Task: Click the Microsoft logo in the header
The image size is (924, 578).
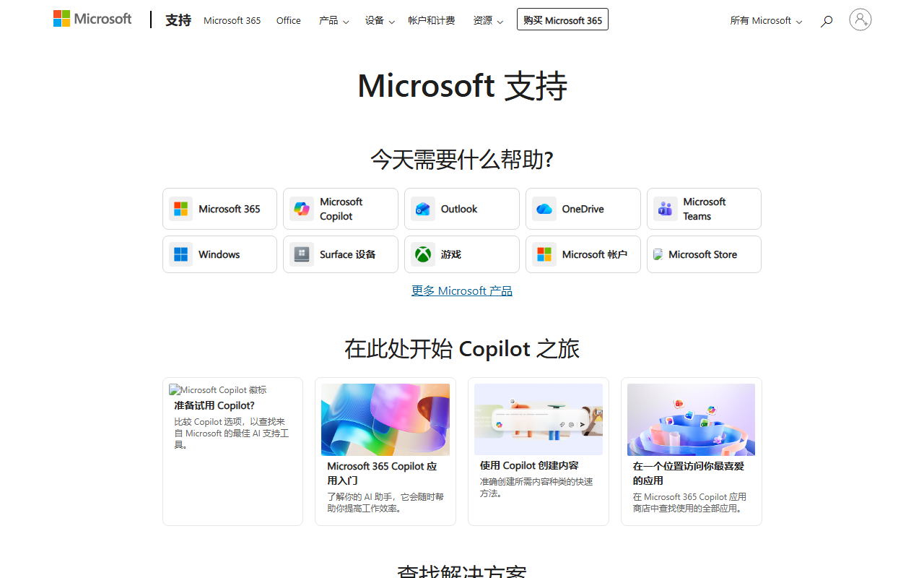Action: point(92,19)
